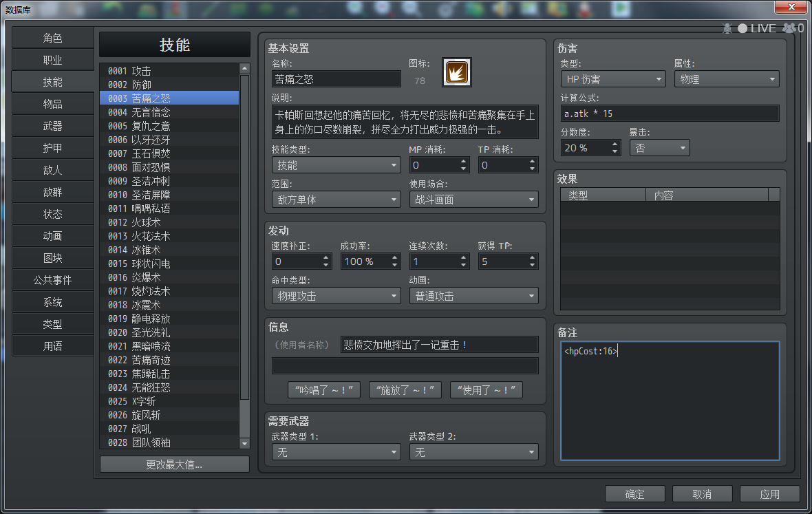Screen dimensions: 812x514
Task: Increase the MP 消耗 value with stepper
Action: click(x=464, y=162)
